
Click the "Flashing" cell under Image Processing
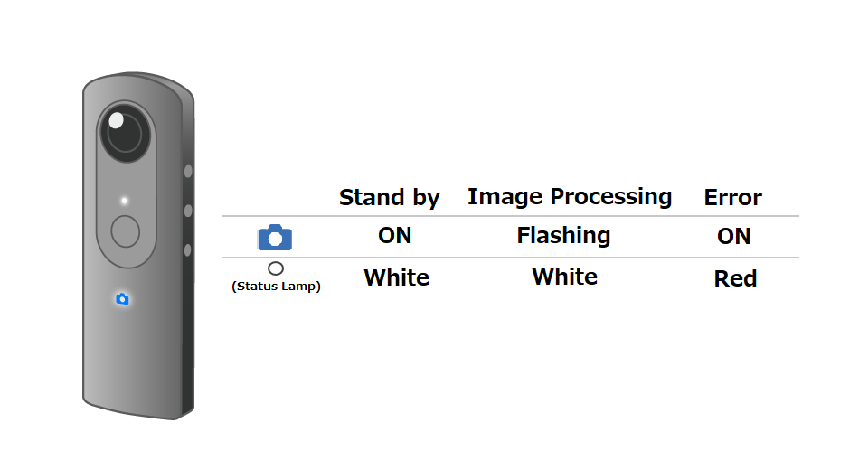click(563, 236)
